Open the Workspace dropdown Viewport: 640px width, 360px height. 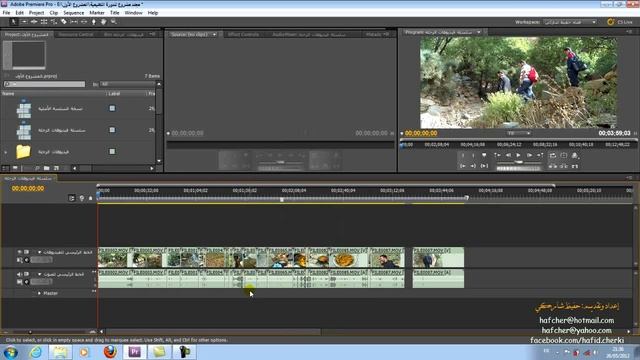570,22
